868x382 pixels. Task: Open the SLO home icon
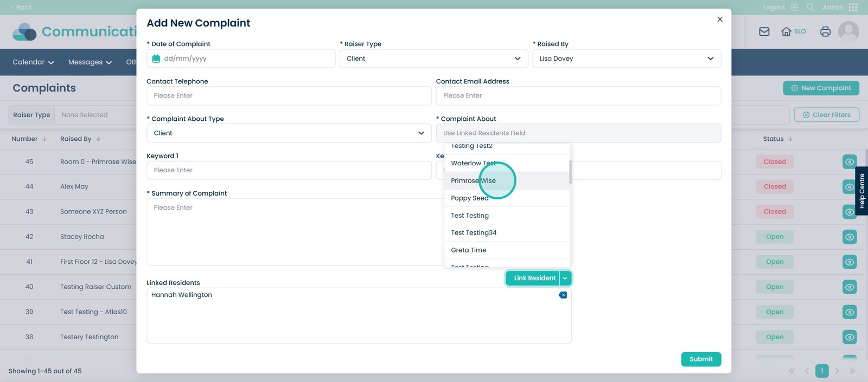tap(786, 31)
